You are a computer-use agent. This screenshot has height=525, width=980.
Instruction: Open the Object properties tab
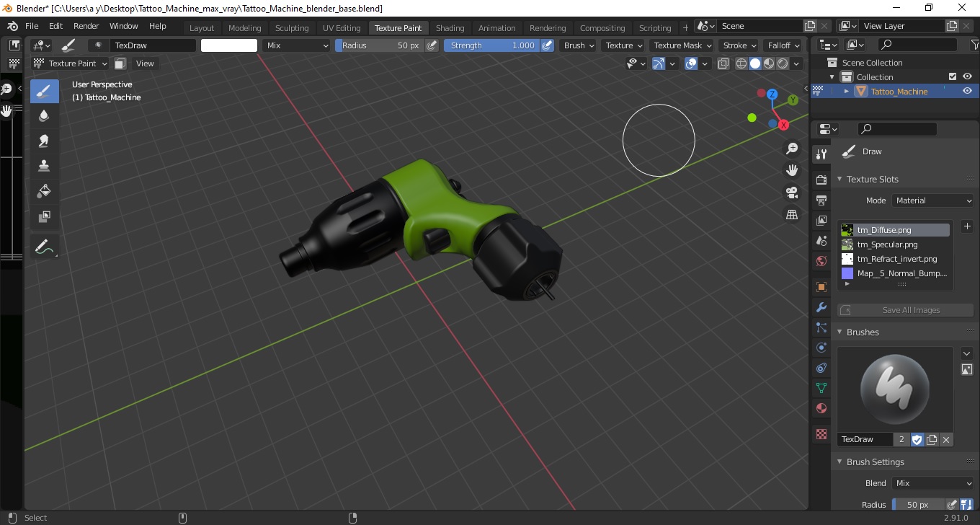pyautogui.click(x=821, y=287)
